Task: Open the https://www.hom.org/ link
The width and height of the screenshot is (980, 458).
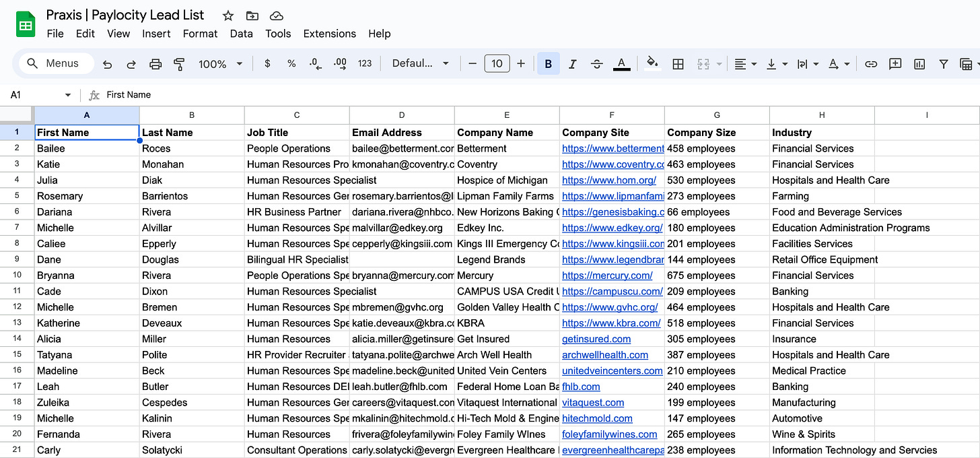Action: click(609, 180)
